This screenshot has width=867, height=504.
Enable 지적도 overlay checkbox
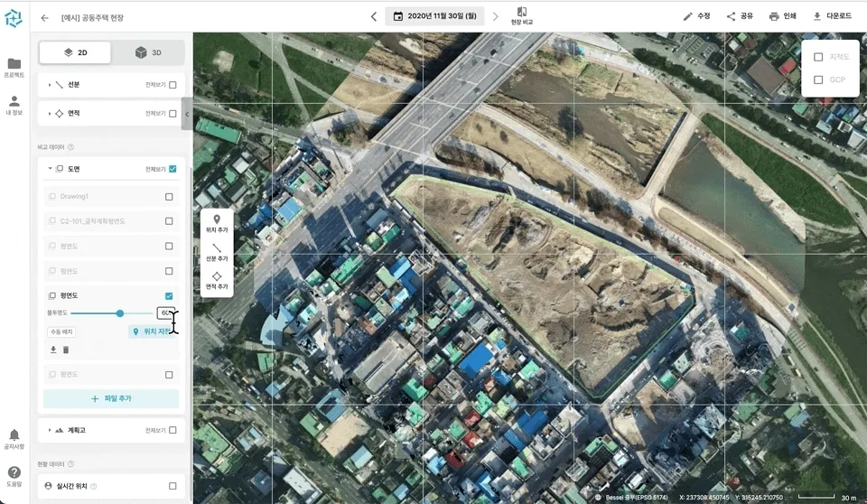coord(818,57)
